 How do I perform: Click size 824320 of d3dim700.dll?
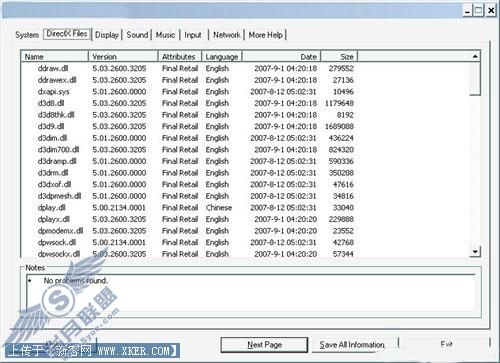pos(341,150)
